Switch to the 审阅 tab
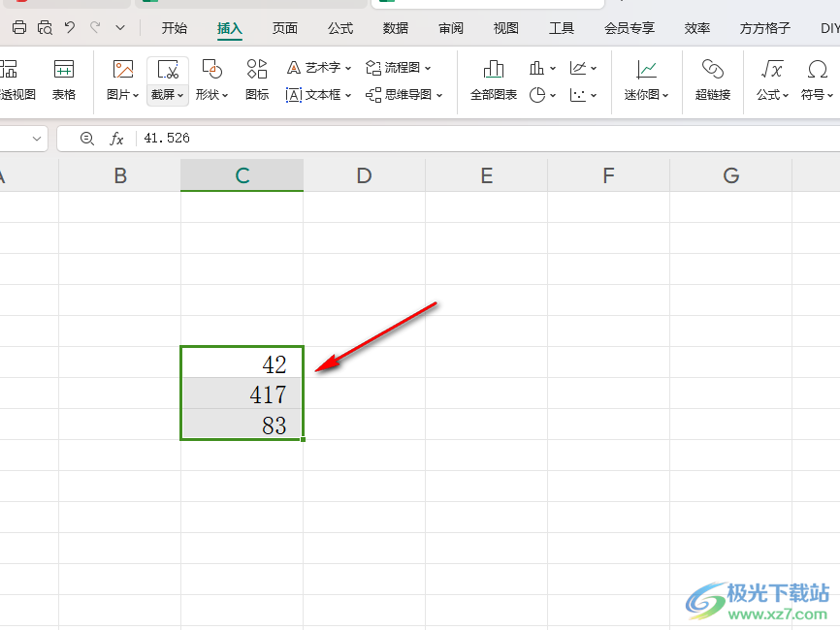 (x=450, y=28)
